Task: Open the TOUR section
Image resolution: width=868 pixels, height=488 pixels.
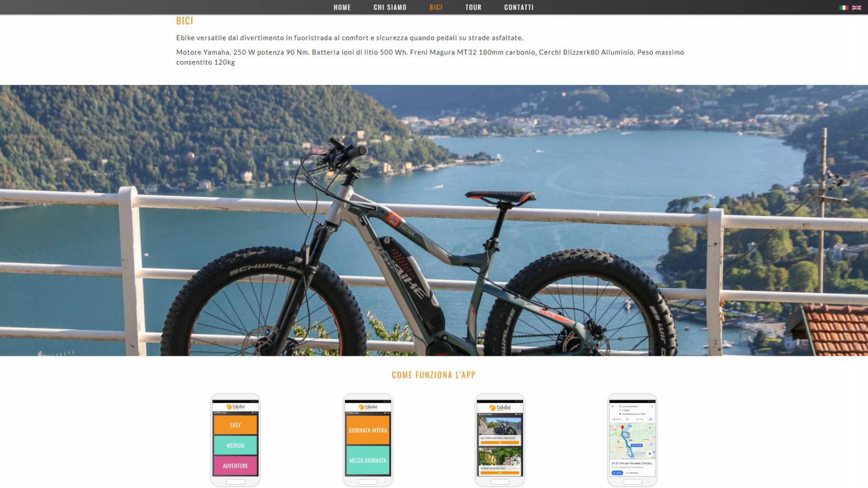Action: [x=473, y=7]
